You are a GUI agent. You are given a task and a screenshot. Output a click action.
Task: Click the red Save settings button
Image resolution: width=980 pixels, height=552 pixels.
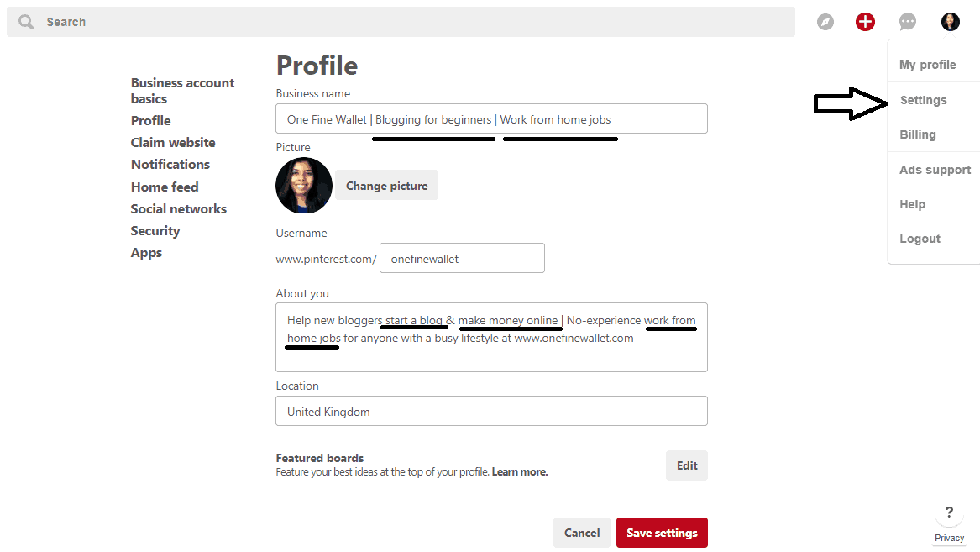coord(662,533)
